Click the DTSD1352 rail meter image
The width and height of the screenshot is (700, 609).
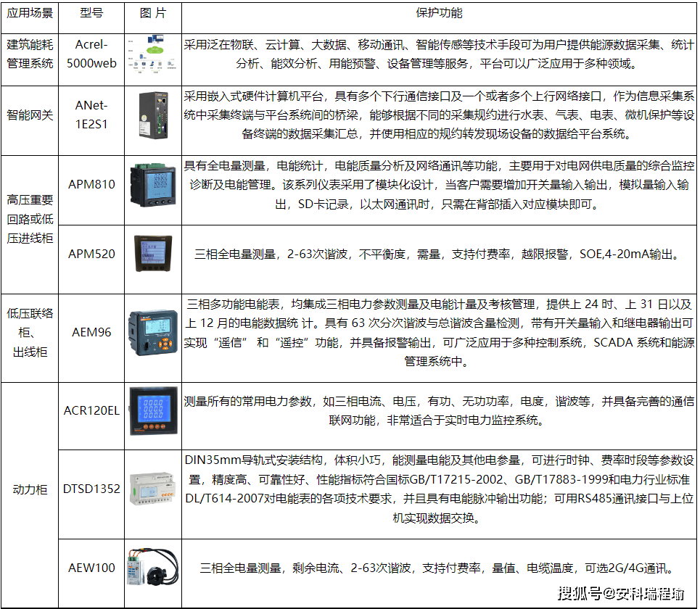point(152,489)
